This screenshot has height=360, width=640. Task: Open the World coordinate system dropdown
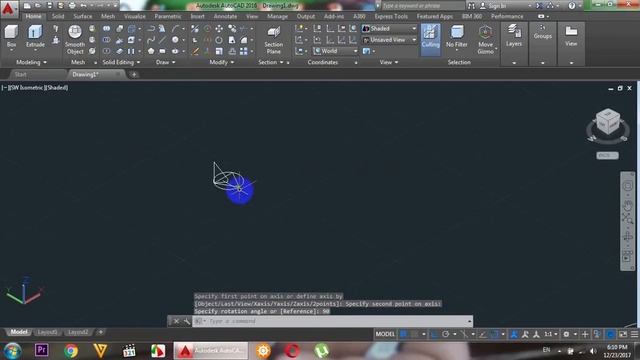tap(336, 51)
